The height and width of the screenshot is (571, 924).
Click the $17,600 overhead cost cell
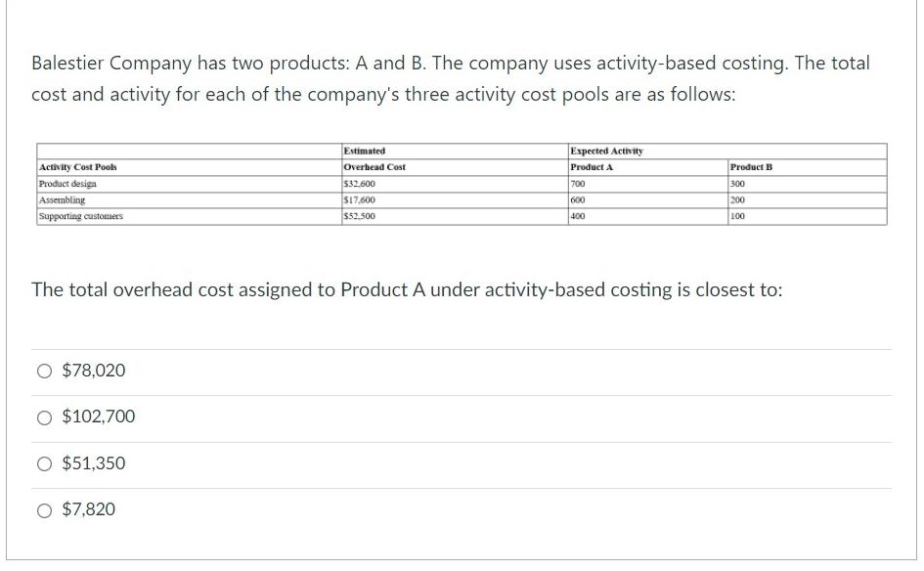coord(455,200)
